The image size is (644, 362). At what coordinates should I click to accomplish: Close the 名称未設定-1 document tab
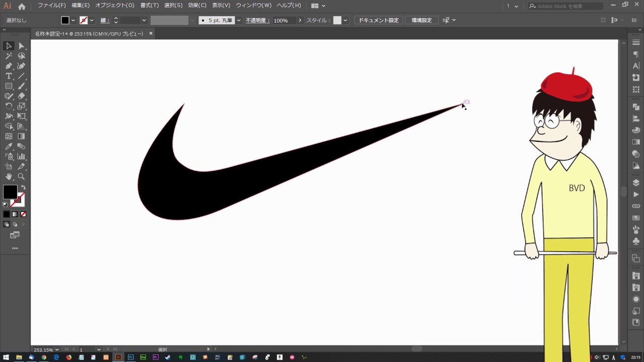point(150,34)
